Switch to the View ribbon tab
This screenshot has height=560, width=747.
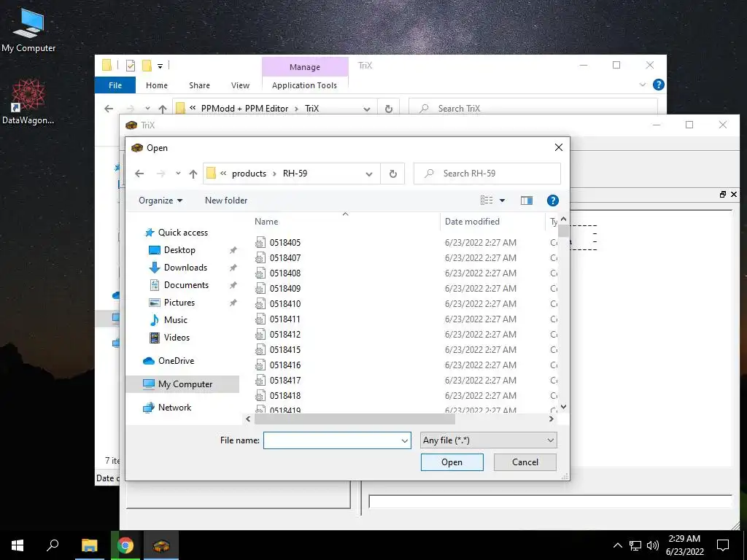[x=240, y=85]
